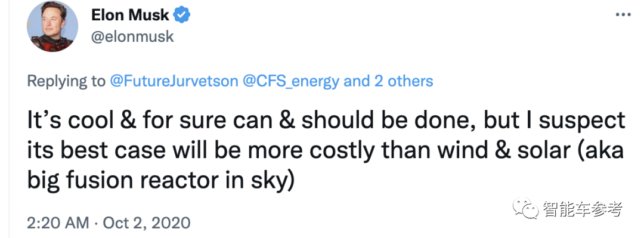Image resolution: width=644 pixels, height=238 pixels.
Task: Open the @FutureJurvetson mention
Action: [174, 81]
